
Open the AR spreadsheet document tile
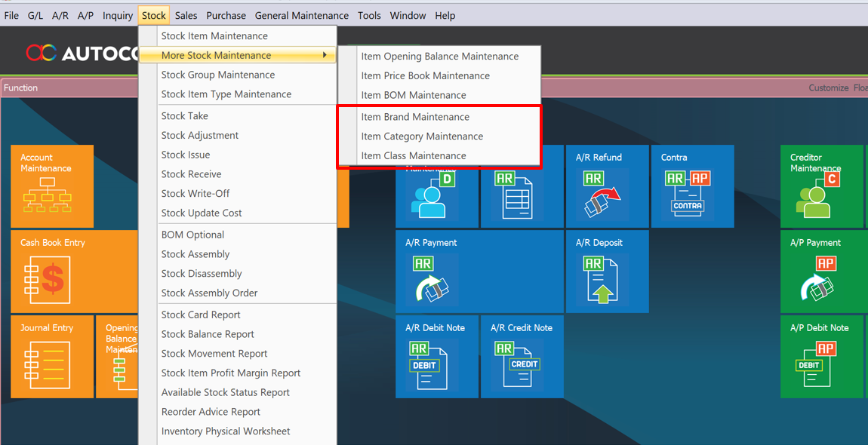[x=522, y=198]
